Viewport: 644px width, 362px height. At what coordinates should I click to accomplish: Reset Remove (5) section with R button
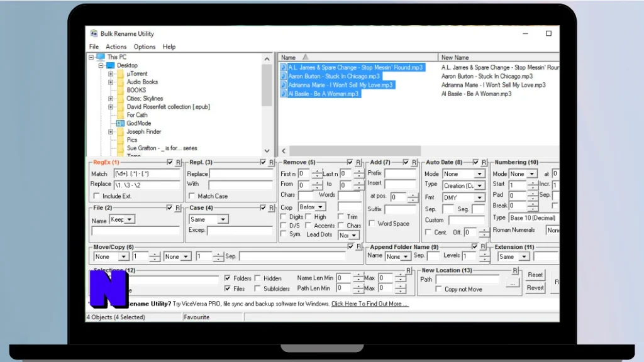[x=358, y=163]
